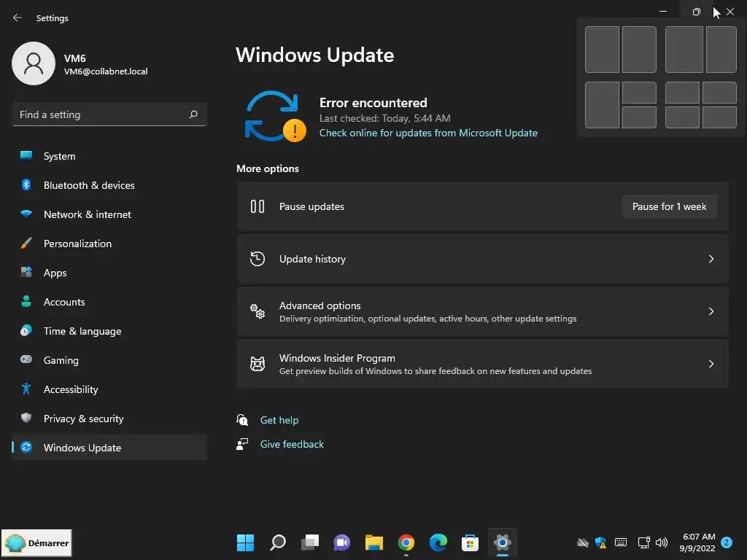Go back using the Settings back arrow

[x=18, y=17]
